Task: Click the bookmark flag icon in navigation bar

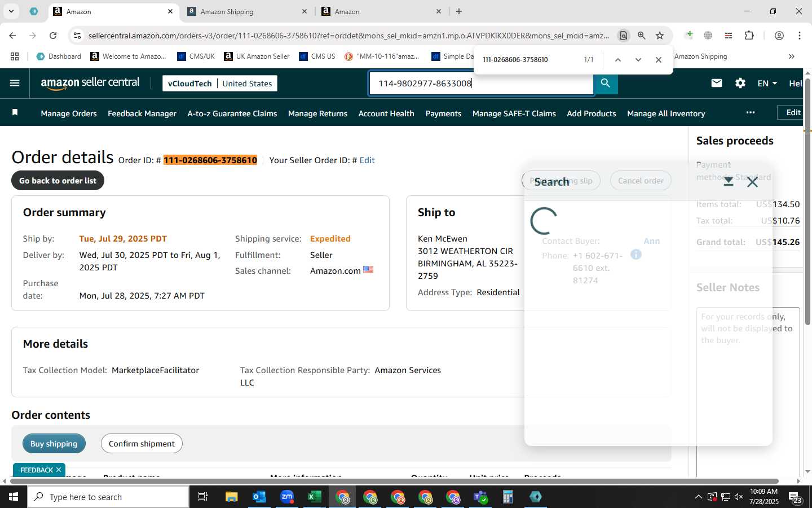Action: click(15, 113)
